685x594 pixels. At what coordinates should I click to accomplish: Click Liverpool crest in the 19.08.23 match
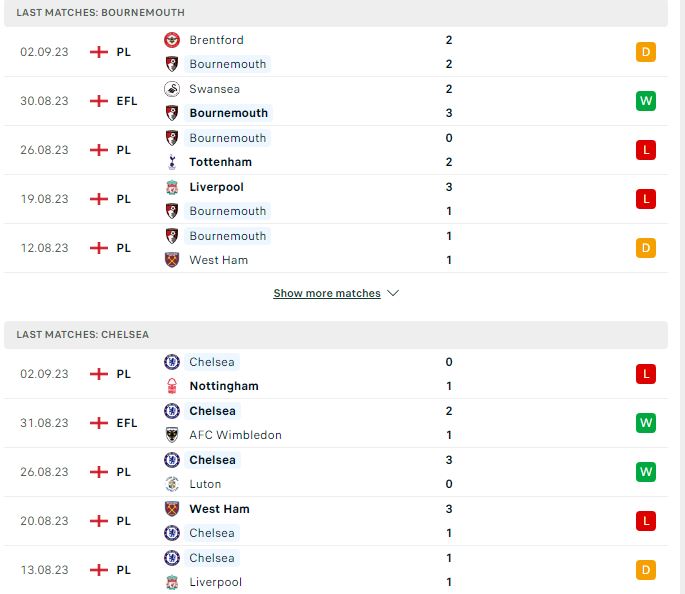pos(172,187)
